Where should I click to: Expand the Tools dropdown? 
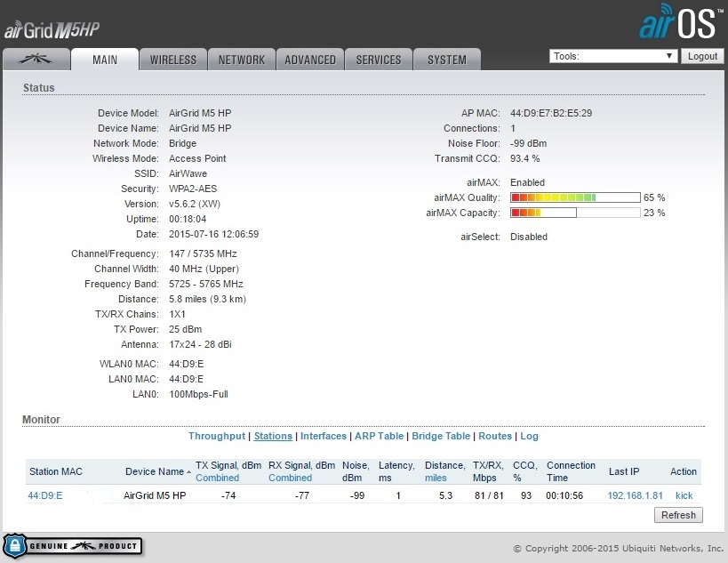[613, 56]
